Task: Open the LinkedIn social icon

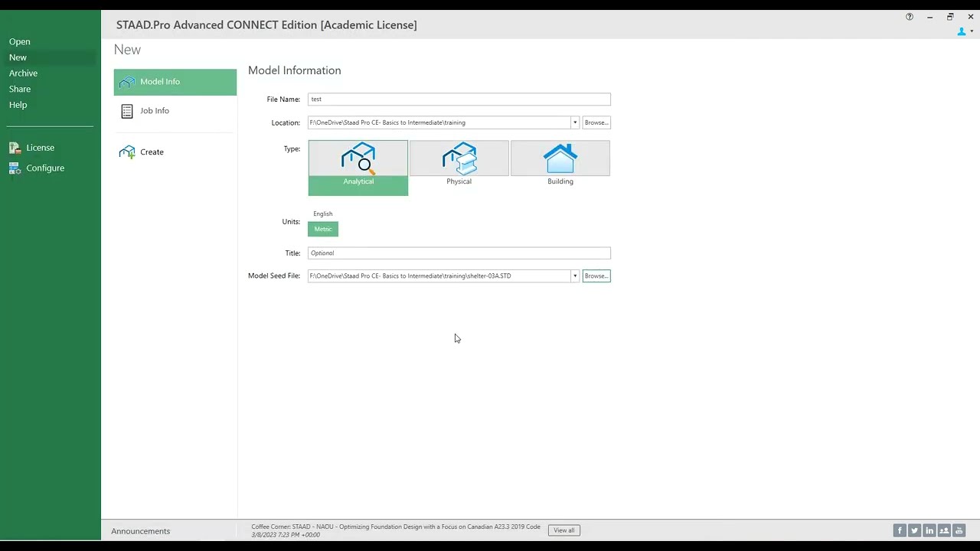Action: pyautogui.click(x=929, y=530)
